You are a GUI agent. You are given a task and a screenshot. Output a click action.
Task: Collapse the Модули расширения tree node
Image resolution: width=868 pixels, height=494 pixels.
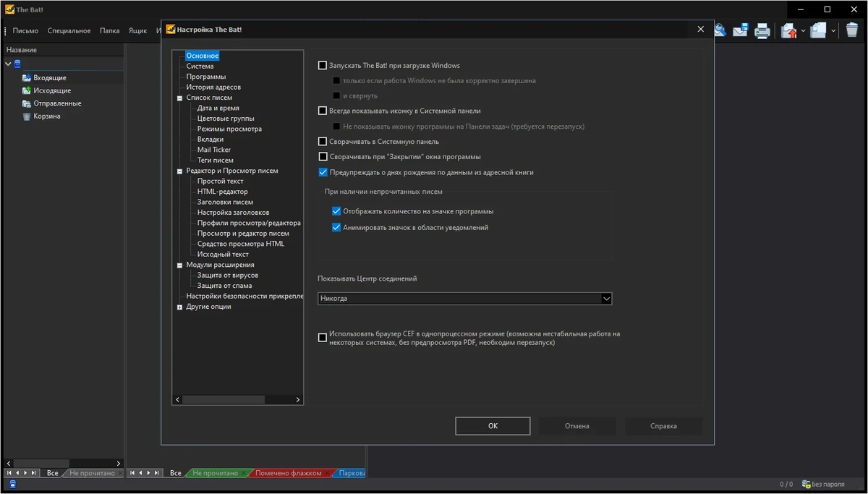[179, 265]
